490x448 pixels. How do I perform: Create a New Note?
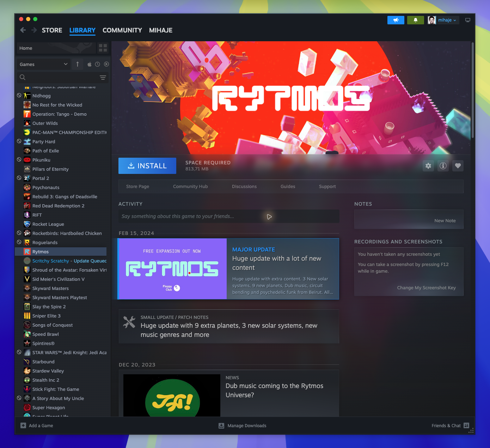pyautogui.click(x=445, y=221)
